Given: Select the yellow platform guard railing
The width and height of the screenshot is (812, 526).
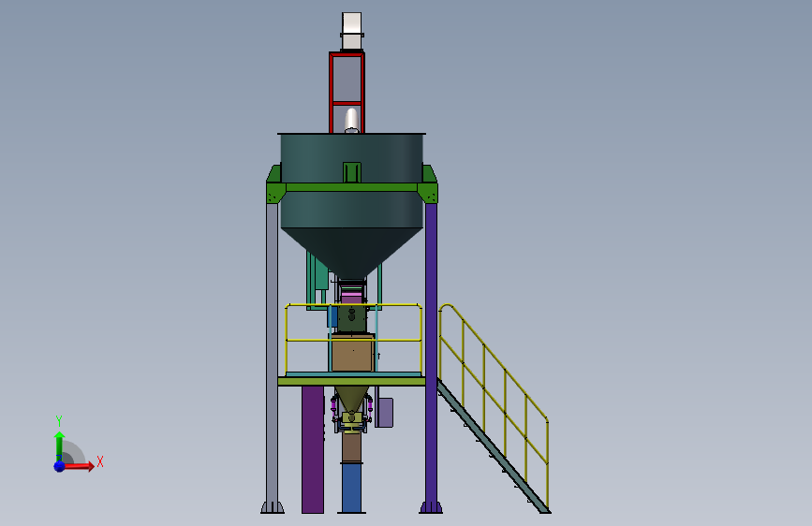Looking at the screenshot, I should (x=353, y=340).
